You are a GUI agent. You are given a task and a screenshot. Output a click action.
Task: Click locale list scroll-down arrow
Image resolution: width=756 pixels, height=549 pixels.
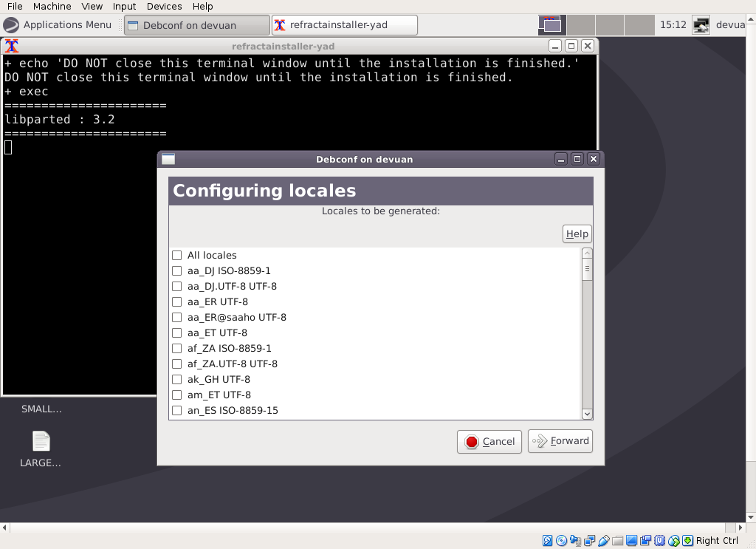coord(587,415)
